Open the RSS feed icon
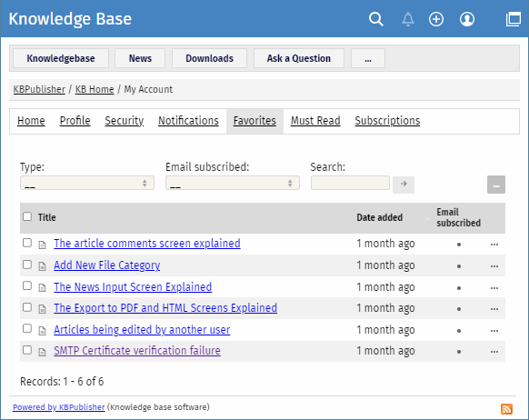The width and height of the screenshot is (529, 420). (x=506, y=409)
